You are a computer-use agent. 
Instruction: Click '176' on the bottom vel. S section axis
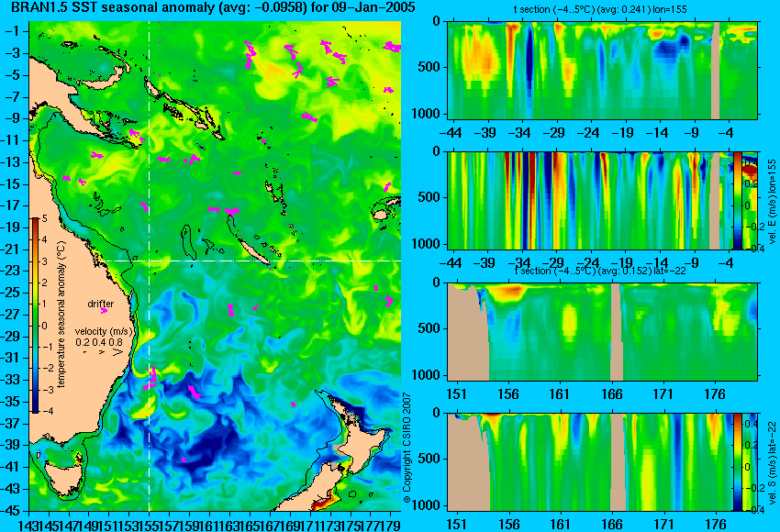[x=715, y=525]
